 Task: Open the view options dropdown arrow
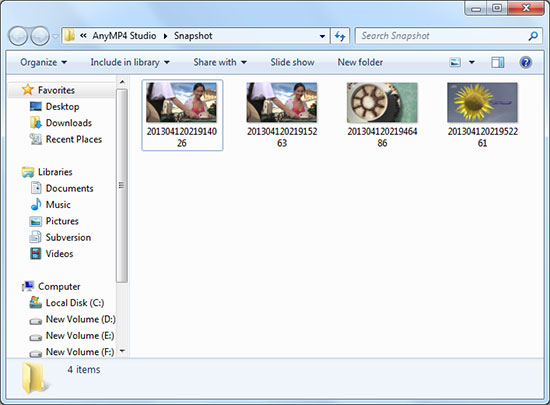coord(472,62)
